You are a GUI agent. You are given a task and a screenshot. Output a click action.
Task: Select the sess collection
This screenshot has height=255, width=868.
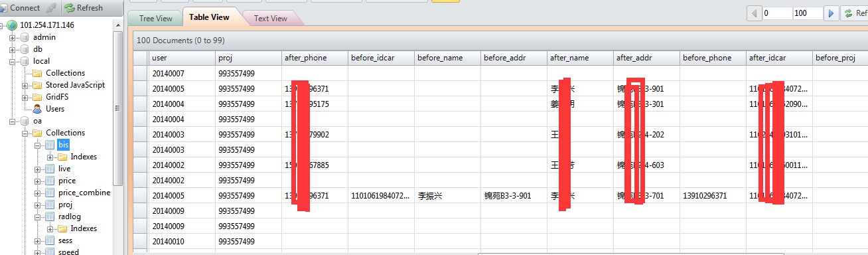[65, 240]
